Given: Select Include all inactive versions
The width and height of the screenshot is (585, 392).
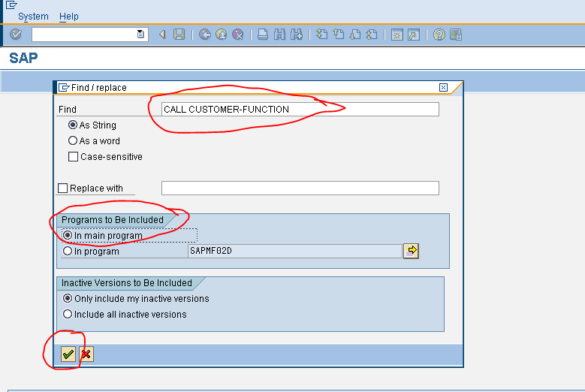Looking at the screenshot, I should coord(68,314).
